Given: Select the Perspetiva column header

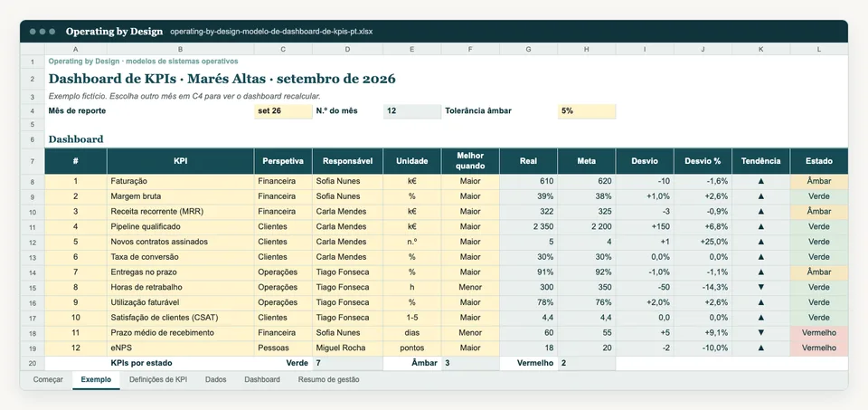Looking at the screenshot, I should pos(283,161).
